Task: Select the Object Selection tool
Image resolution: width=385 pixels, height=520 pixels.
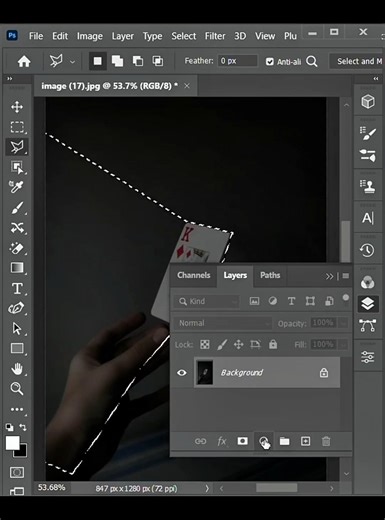Action: coord(17,167)
